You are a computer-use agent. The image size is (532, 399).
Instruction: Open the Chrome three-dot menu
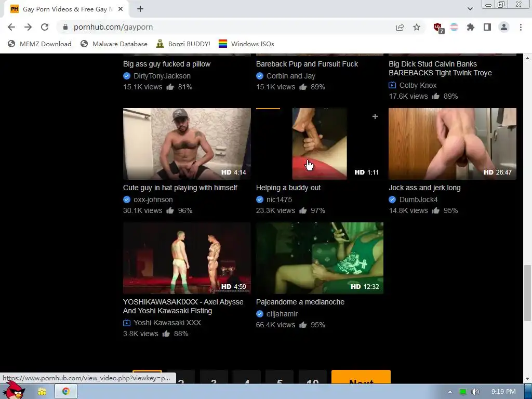[x=521, y=27]
